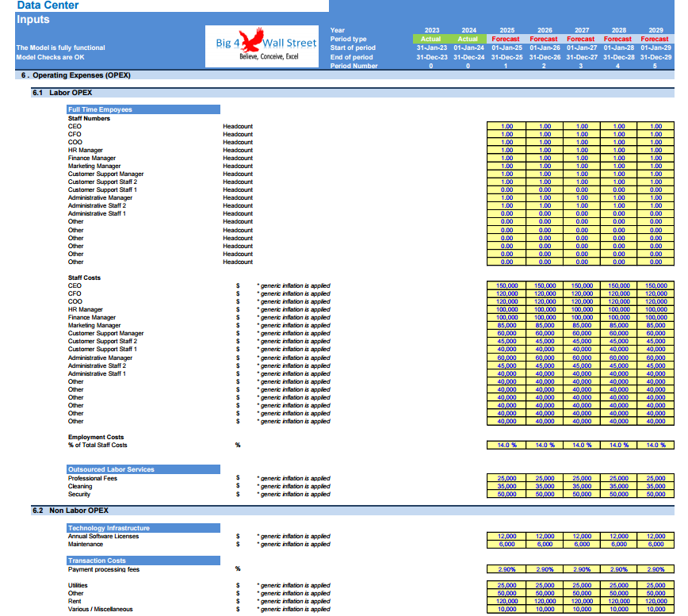Select the Technology Infrastructure header
Screen dimensions: 688x616
109,528
